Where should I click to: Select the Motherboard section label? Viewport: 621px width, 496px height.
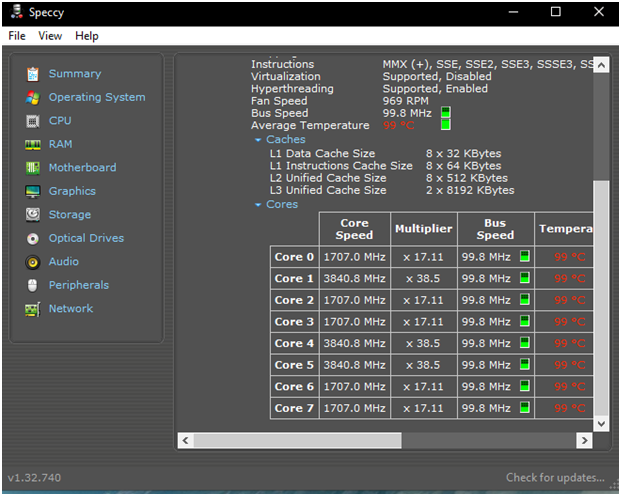pyautogui.click(x=82, y=168)
